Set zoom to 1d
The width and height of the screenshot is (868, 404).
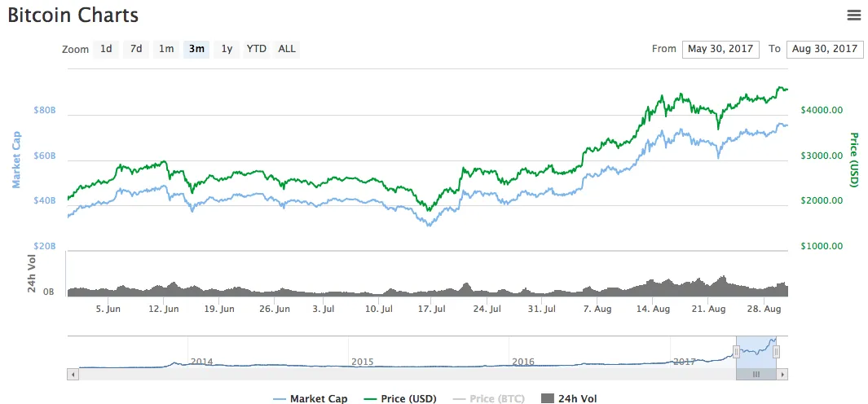106,49
